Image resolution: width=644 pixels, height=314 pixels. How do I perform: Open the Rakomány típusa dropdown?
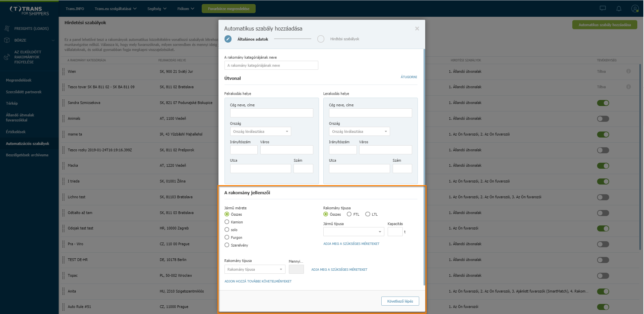[x=255, y=269]
